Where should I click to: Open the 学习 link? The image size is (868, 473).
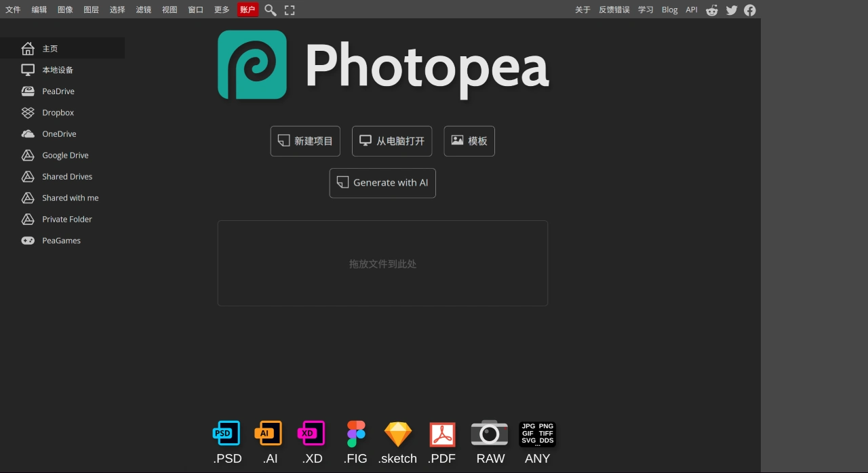click(x=646, y=9)
